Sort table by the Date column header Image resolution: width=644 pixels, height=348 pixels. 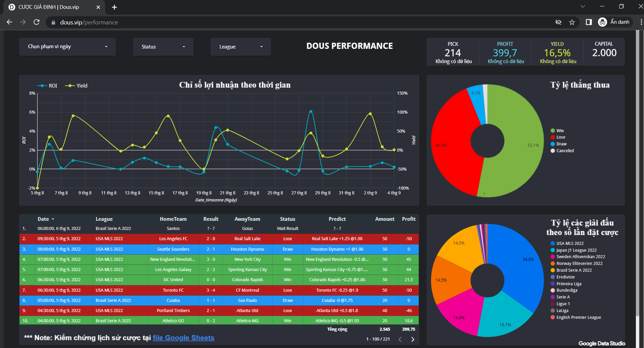coord(43,219)
